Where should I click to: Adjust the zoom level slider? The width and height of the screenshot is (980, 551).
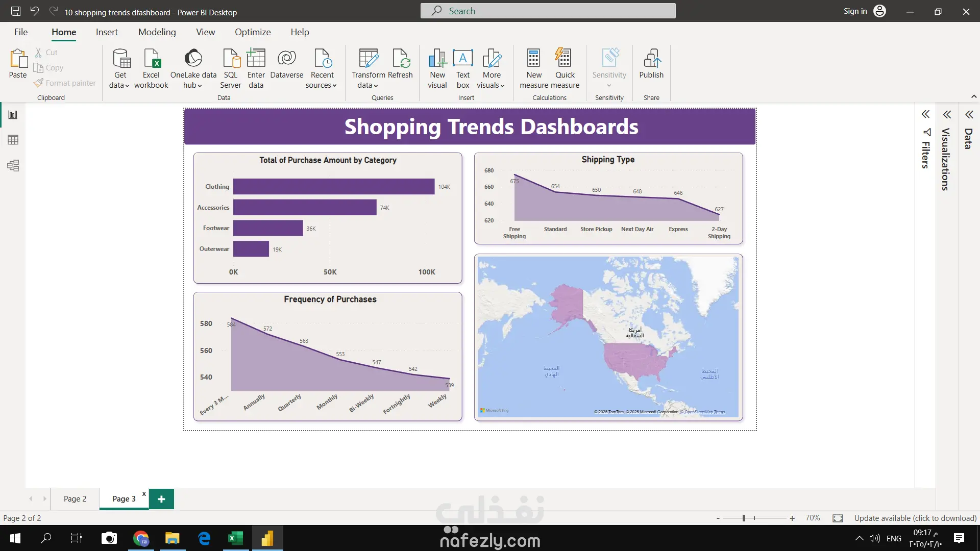744,518
